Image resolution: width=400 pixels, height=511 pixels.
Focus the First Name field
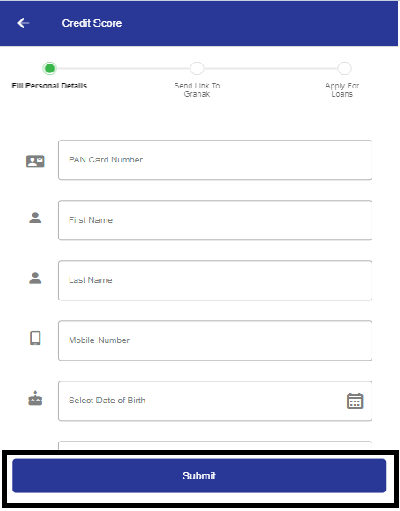click(x=215, y=220)
